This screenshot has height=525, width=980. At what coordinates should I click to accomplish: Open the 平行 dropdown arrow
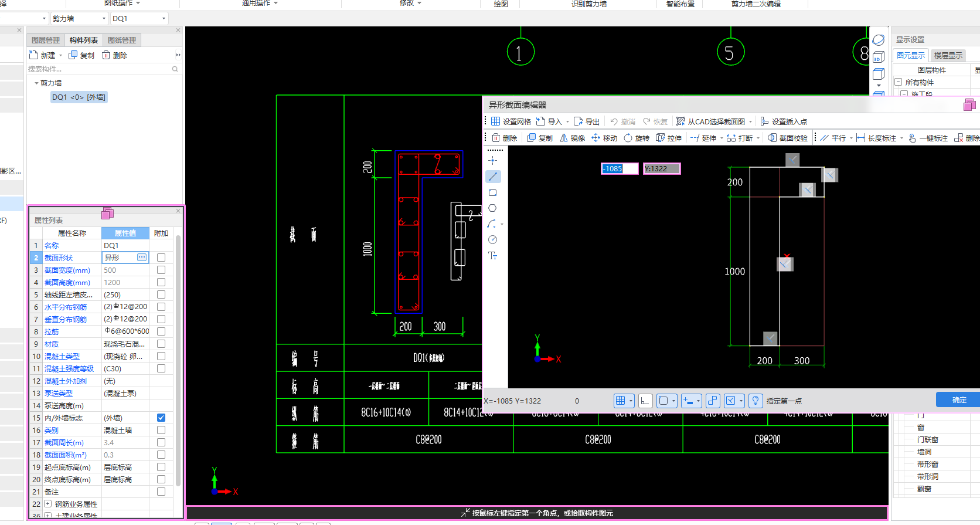coord(850,138)
